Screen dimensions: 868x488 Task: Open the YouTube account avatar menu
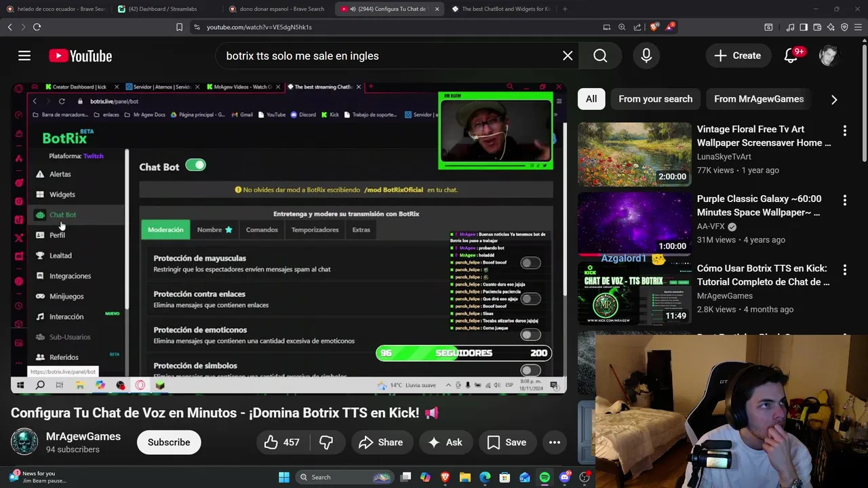(x=828, y=56)
